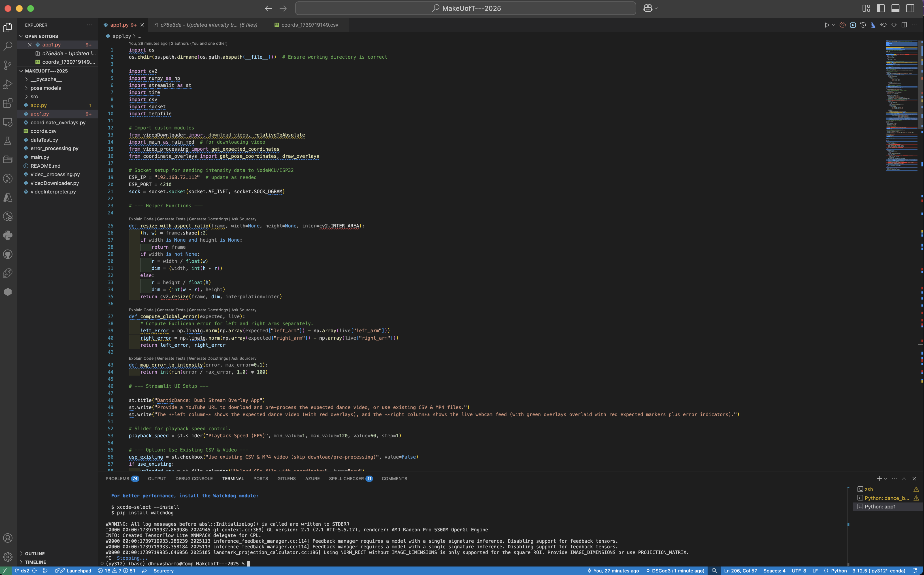Switch to the PROBLEMS panel tab
The height and width of the screenshot is (575, 924).
117,478
